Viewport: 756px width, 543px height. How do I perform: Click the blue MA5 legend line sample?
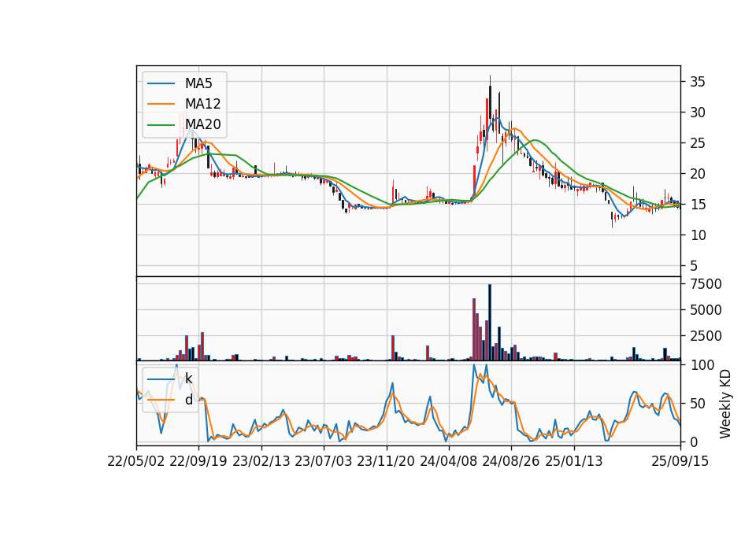click(x=161, y=84)
